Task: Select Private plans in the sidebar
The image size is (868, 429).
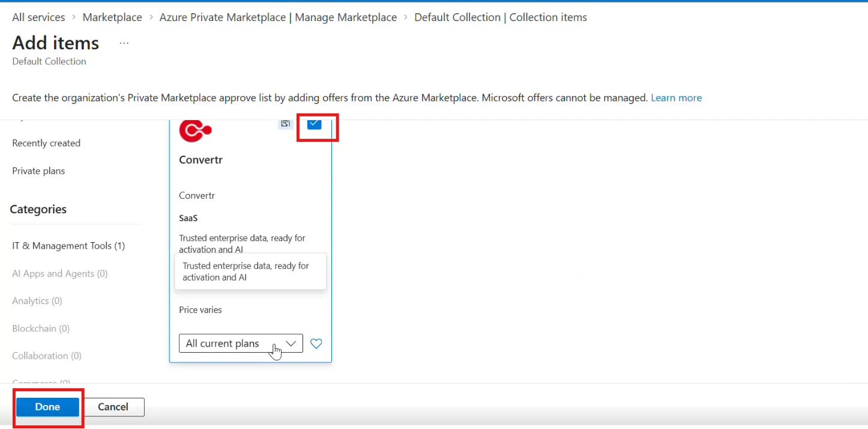Action: click(38, 171)
